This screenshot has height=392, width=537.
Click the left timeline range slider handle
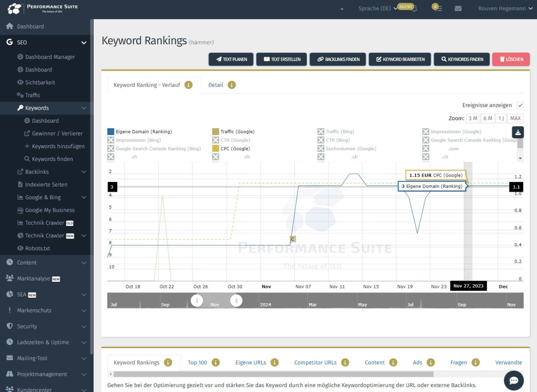(197, 301)
